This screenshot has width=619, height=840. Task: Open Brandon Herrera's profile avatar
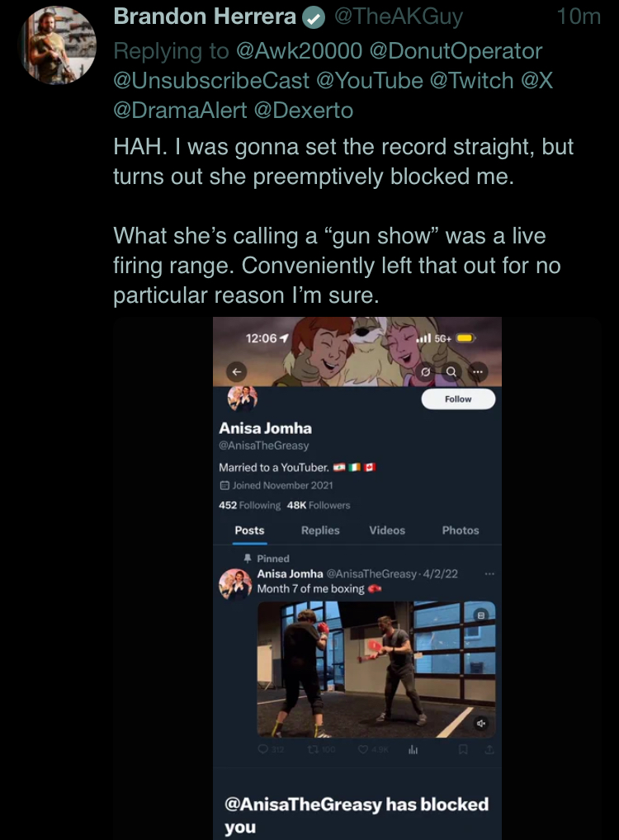pos(57,45)
